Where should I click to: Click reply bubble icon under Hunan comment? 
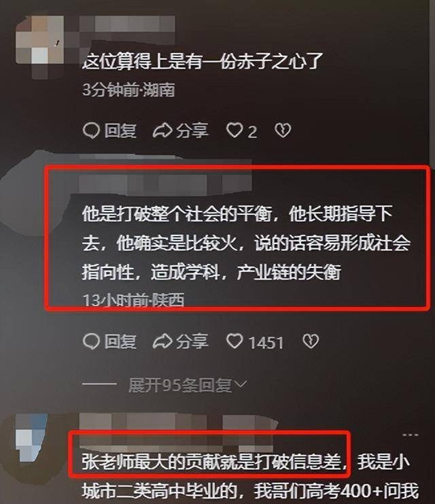pos(91,131)
